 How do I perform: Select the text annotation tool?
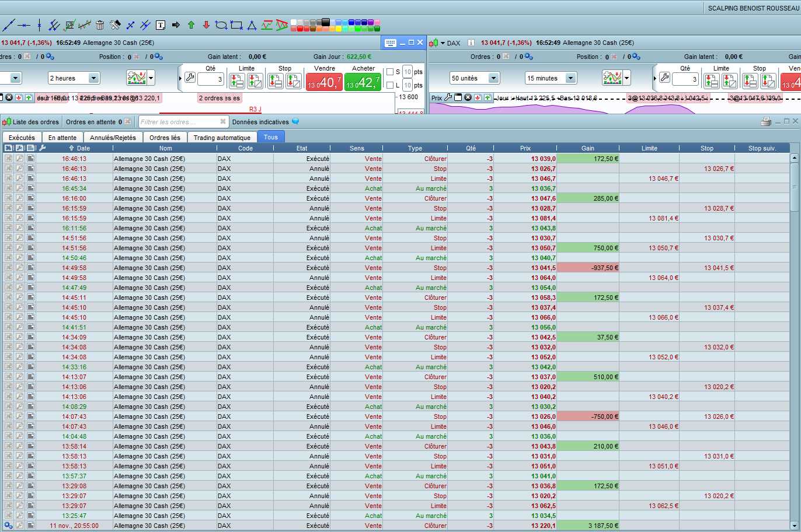click(161, 25)
